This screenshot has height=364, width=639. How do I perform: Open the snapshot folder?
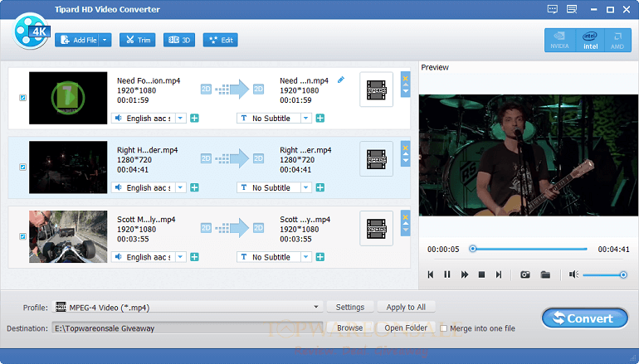tap(545, 274)
